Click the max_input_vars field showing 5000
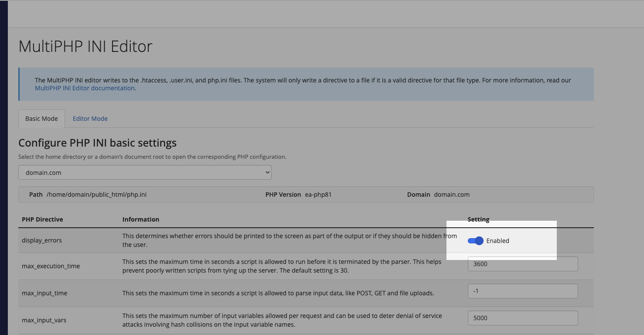Image resolution: width=644 pixels, height=335 pixels. [522, 318]
